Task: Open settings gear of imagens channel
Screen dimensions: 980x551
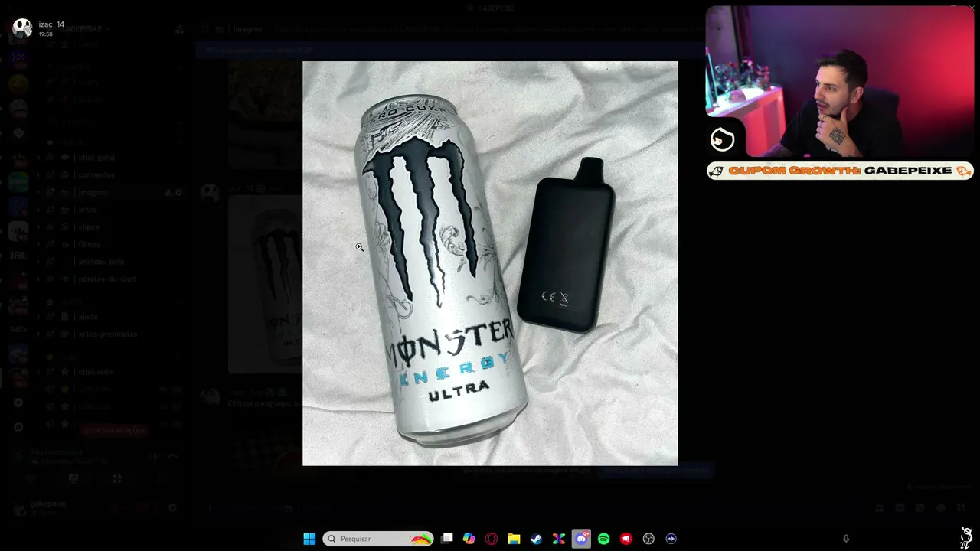Action: click(179, 192)
